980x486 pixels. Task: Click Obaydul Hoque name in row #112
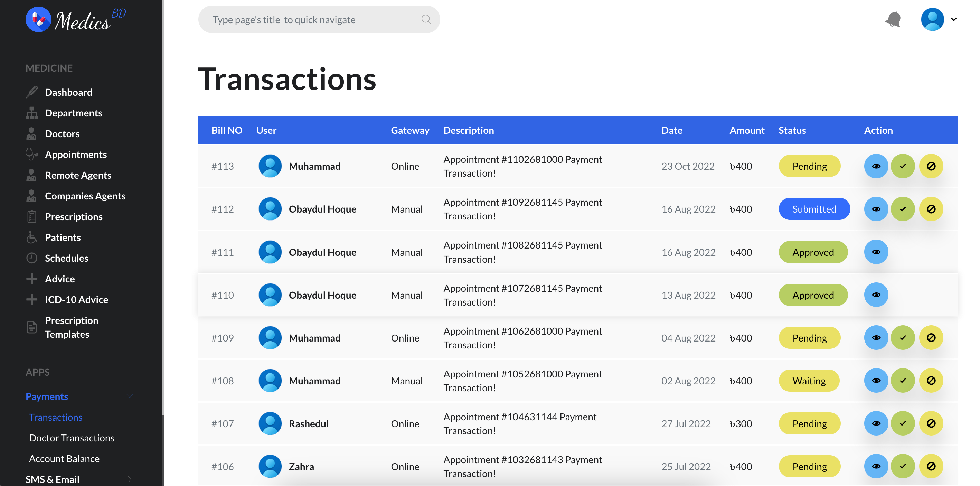pyautogui.click(x=322, y=209)
